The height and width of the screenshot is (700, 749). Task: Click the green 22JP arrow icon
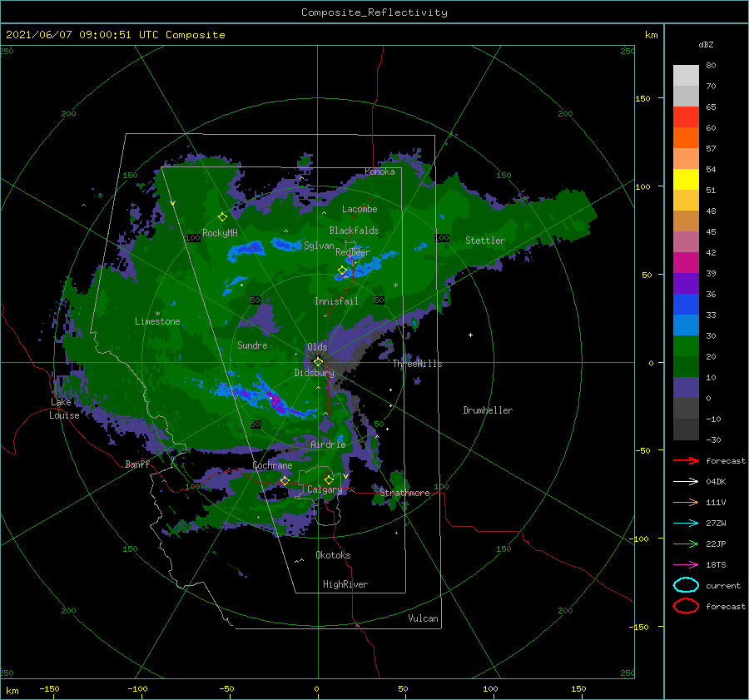click(686, 544)
